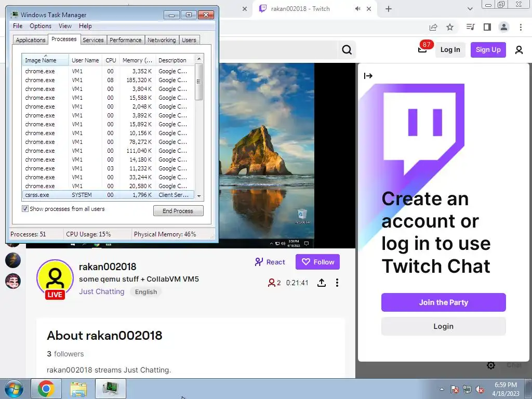The width and height of the screenshot is (532, 399).
Task: Click Chrome icon on taskbar
Action: pyautogui.click(x=46, y=389)
